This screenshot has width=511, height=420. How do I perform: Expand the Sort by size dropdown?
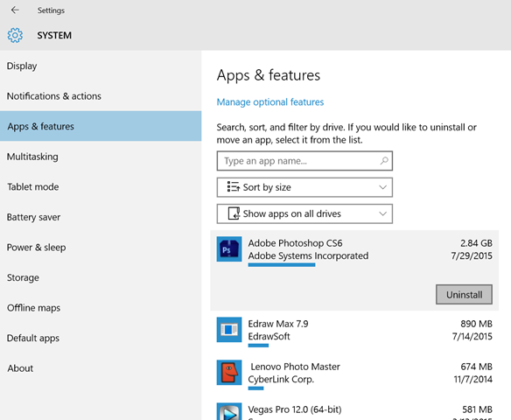click(x=304, y=187)
